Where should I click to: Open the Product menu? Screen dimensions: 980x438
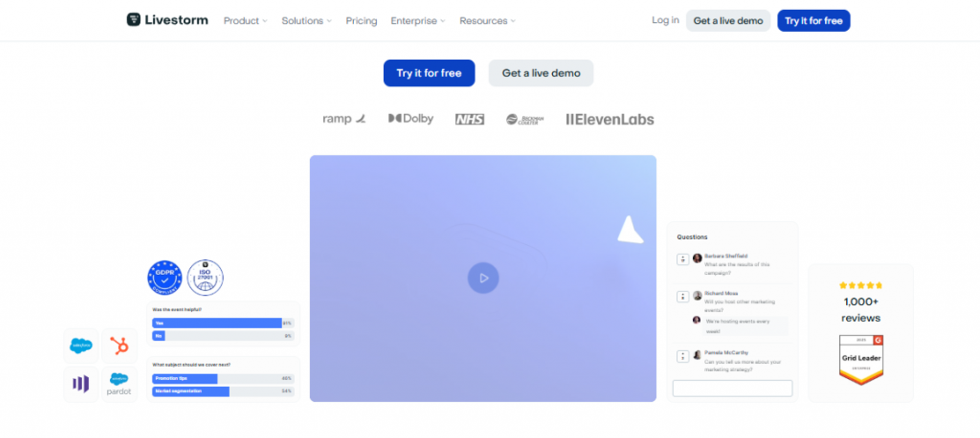[x=245, y=21]
